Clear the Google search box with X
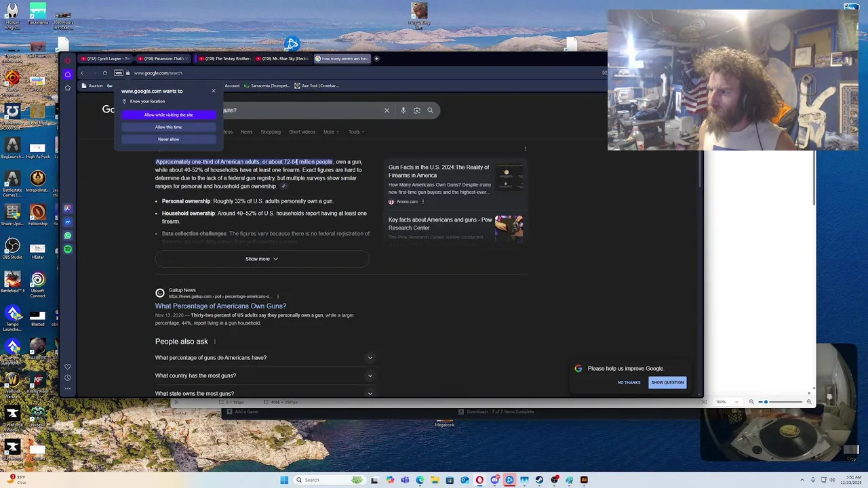 click(x=387, y=110)
